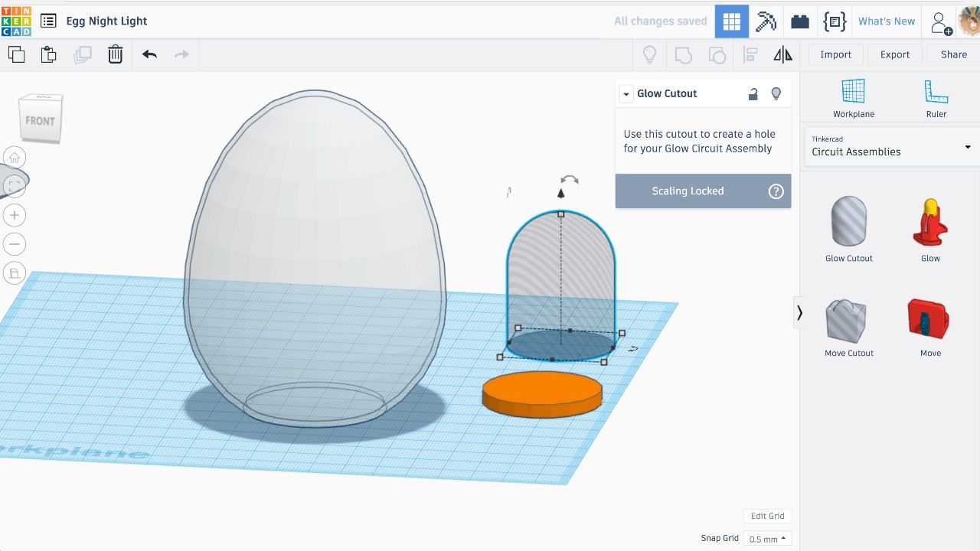Click the Share button
980x551 pixels.
pos(953,54)
